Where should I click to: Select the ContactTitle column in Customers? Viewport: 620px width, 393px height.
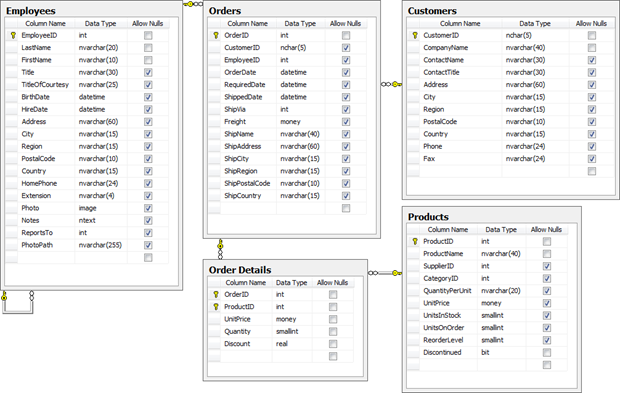pos(441,72)
